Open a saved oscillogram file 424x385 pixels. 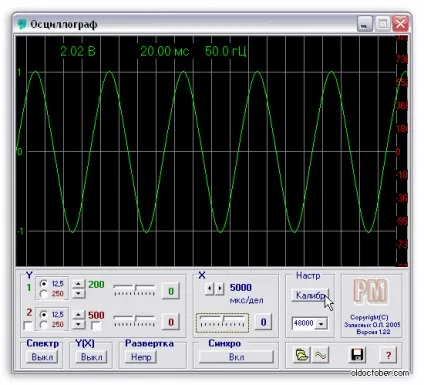coord(302,354)
